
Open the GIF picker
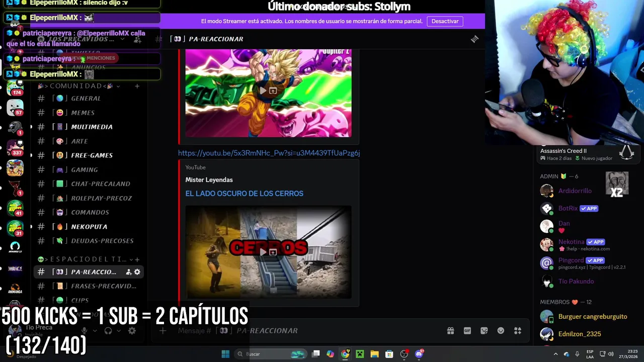[x=467, y=330]
